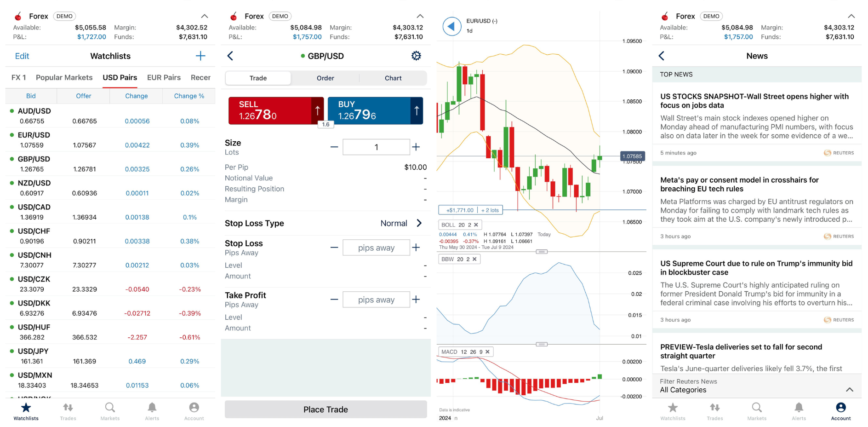This screenshot has height=427, width=868.
Task: Tap the red SELL 1.26780 button
Action: tap(276, 110)
